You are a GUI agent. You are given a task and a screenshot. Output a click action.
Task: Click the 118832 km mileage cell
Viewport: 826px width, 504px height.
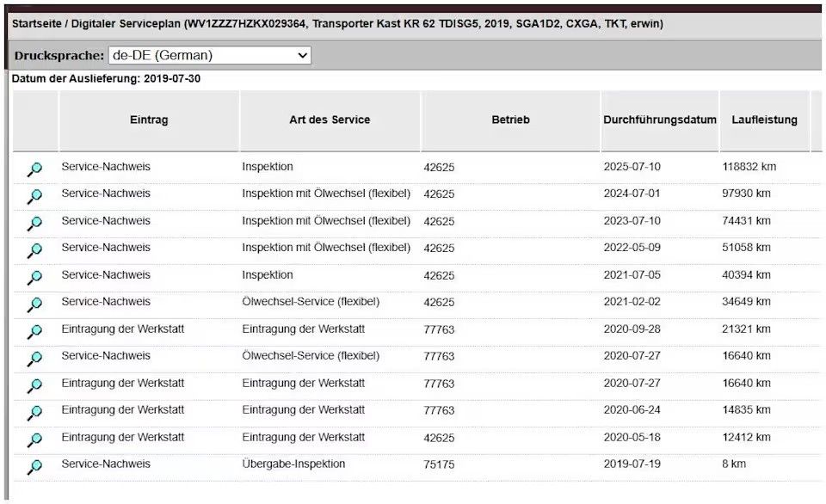pos(749,167)
